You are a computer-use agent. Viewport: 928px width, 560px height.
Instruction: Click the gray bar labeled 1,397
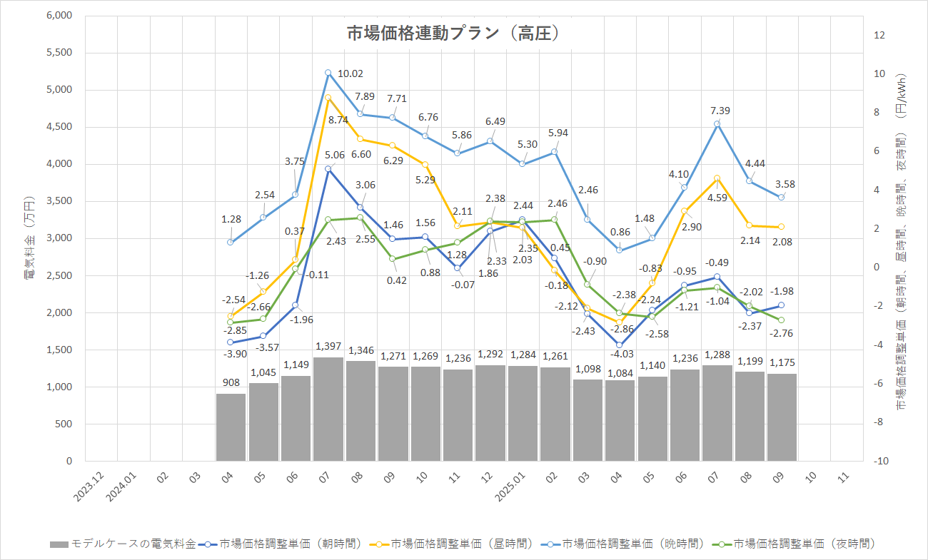(x=328, y=409)
